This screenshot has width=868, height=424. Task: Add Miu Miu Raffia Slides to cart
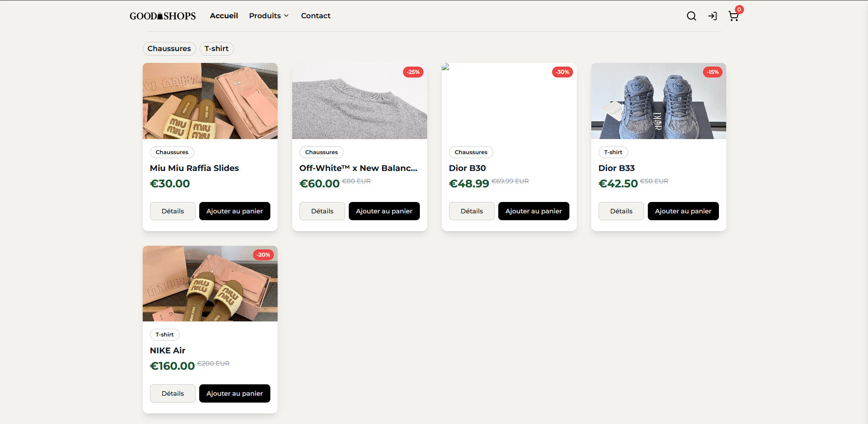(234, 211)
